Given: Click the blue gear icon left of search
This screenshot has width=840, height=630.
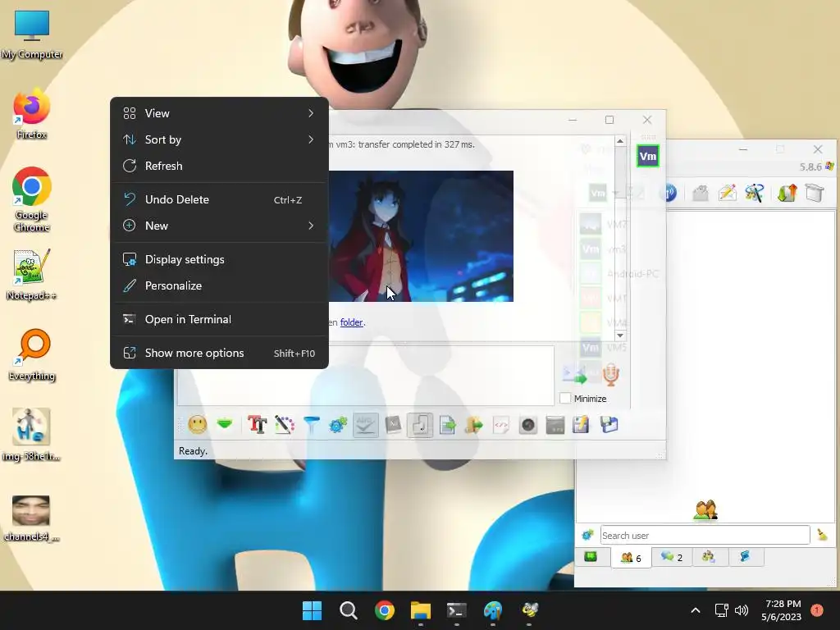Looking at the screenshot, I should [x=587, y=535].
